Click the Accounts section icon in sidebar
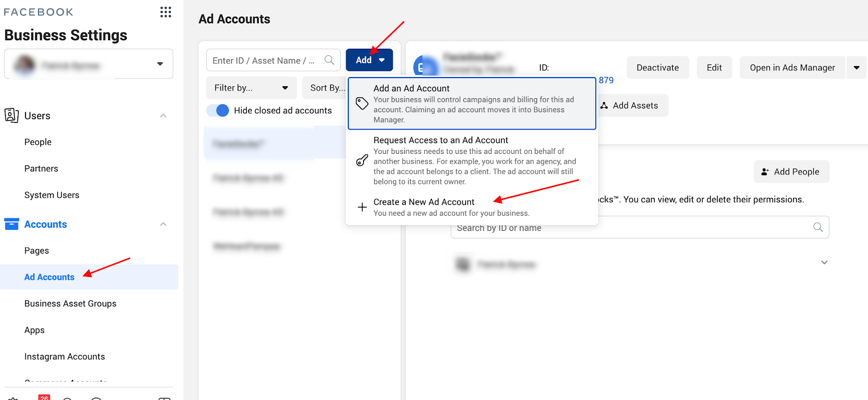The height and width of the screenshot is (400, 868). tap(11, 224)
